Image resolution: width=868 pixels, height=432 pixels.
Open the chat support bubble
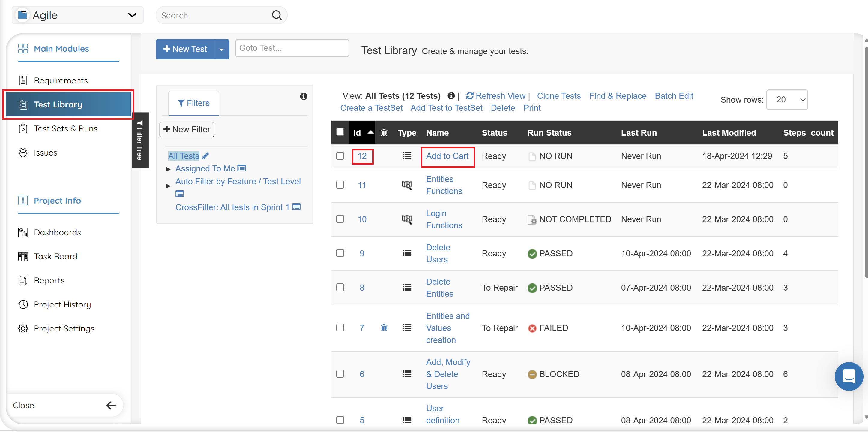[848, 376]
